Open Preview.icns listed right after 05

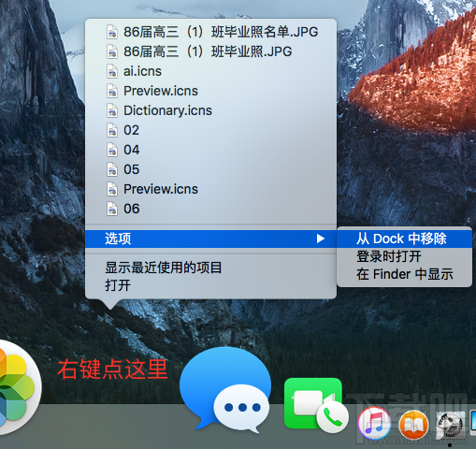tap(210, 189)
